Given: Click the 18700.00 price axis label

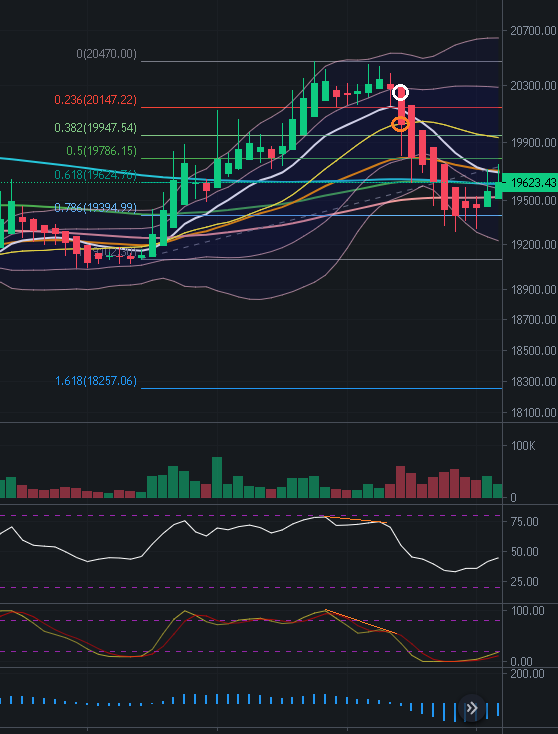Looking at the screenshot, I should click(533, 320).
